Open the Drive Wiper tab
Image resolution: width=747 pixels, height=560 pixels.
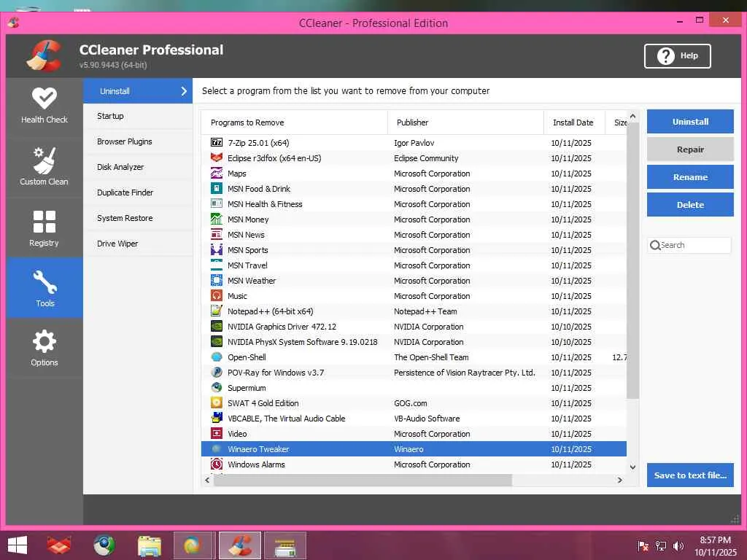tap(138, 244)
